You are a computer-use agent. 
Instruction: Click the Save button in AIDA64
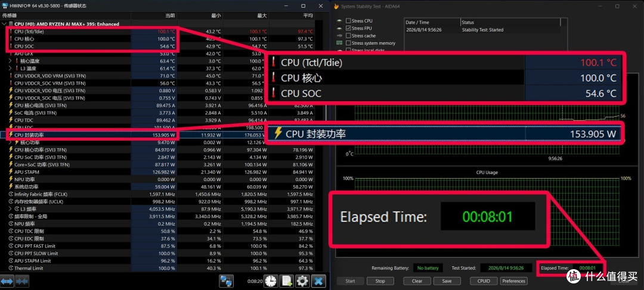[447, 281]
